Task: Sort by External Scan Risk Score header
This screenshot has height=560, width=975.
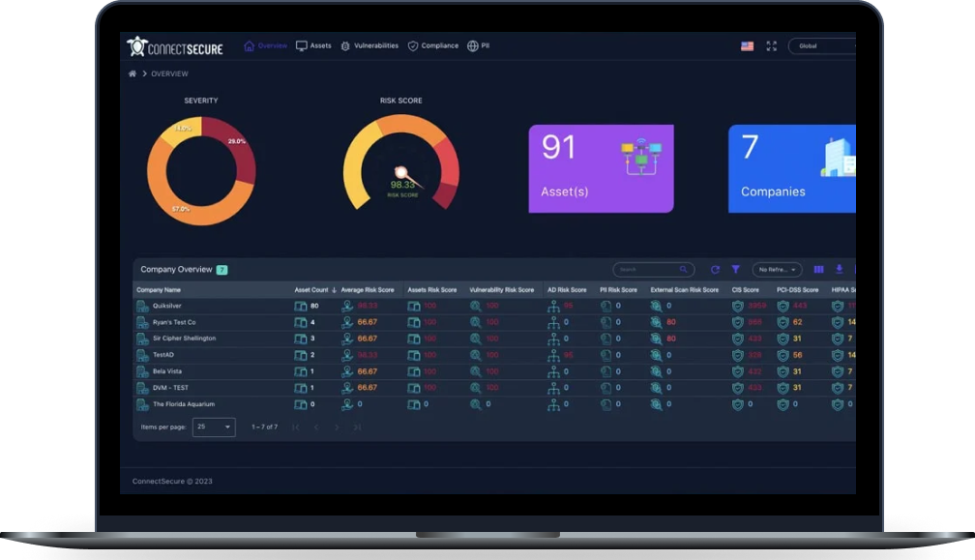Action: 685,289
